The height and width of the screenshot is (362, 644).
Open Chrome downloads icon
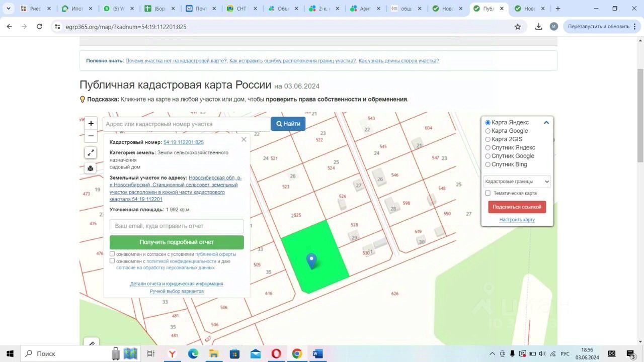tap(538, 27)
